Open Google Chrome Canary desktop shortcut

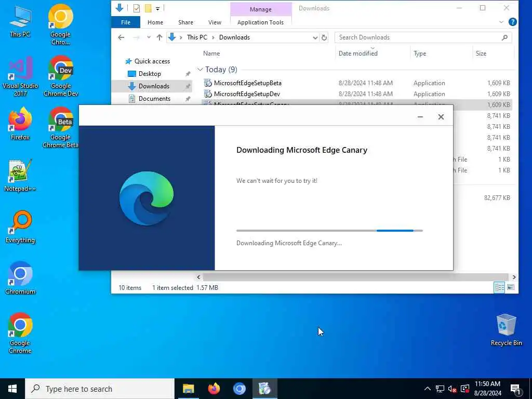point(60,25)
